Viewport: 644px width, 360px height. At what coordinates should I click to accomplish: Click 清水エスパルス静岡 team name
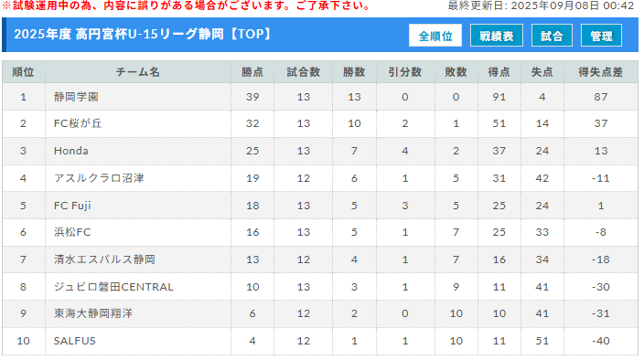click(104, 259)
